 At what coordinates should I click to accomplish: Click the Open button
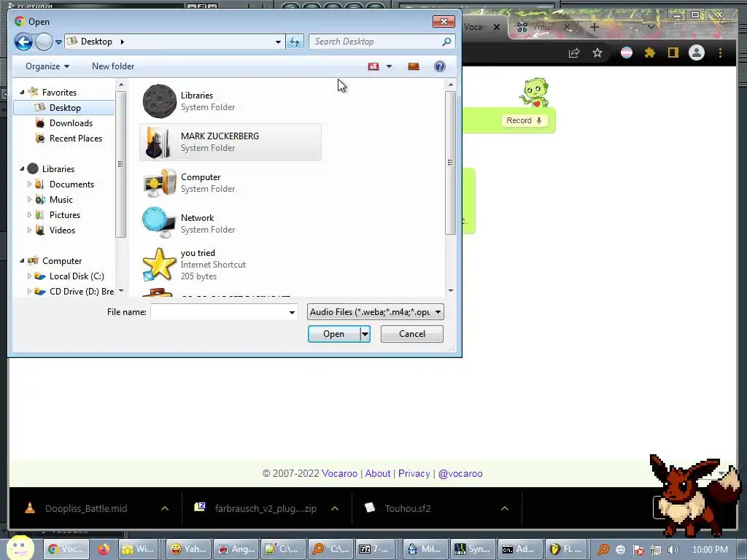click(x=333, y=334)
